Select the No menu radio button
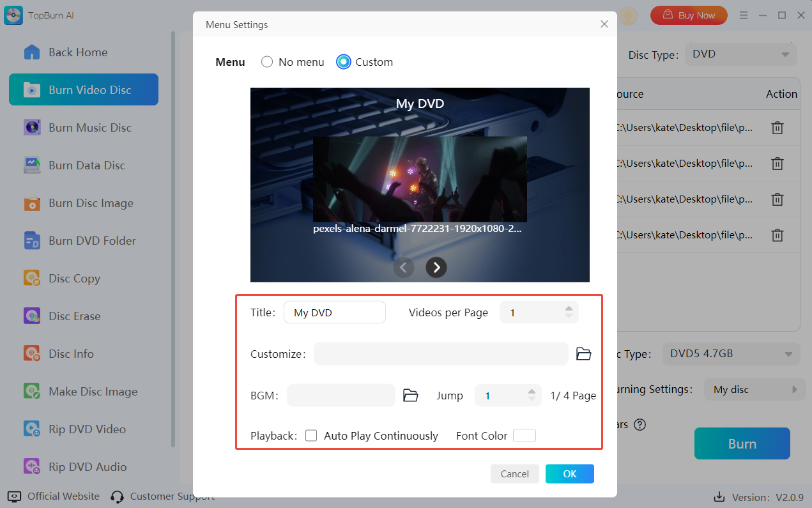The image size is (812, 508). [x=267, y=62]
